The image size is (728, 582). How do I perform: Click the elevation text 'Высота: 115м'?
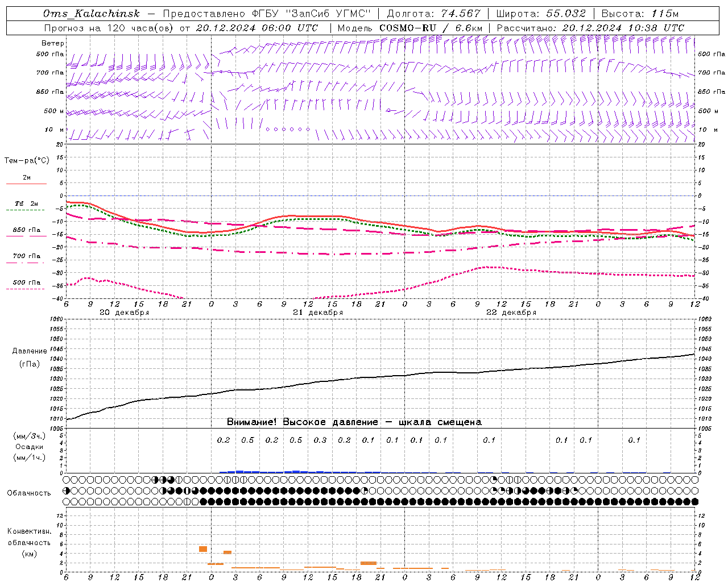coord(640,14)
